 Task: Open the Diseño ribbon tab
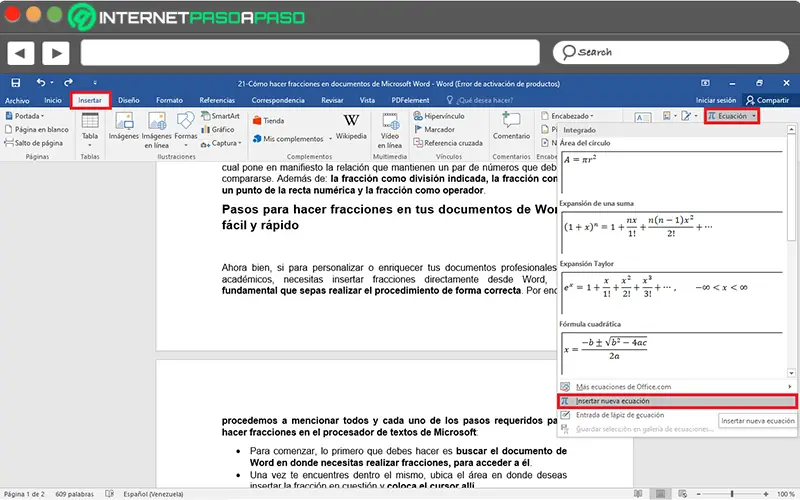[129, 100]
